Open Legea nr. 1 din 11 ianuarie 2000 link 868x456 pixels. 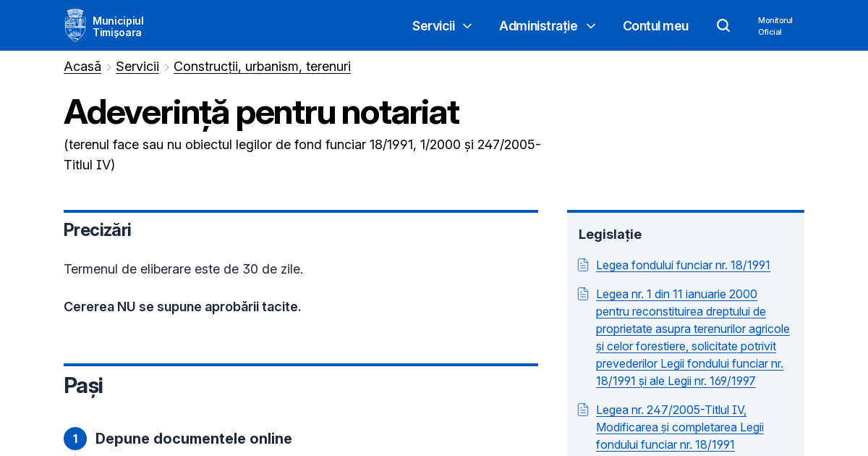coord(692,337)
